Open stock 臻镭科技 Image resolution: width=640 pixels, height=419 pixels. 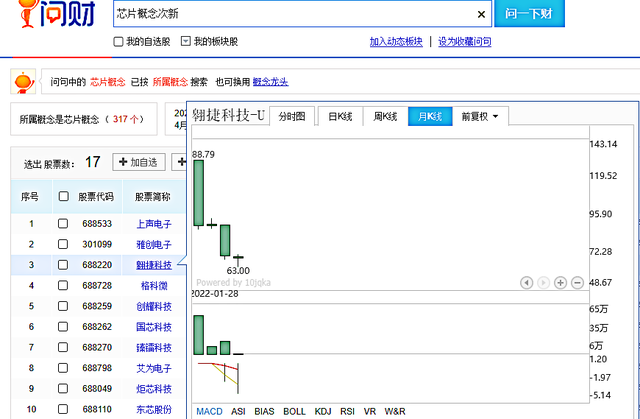pos(154,348)
